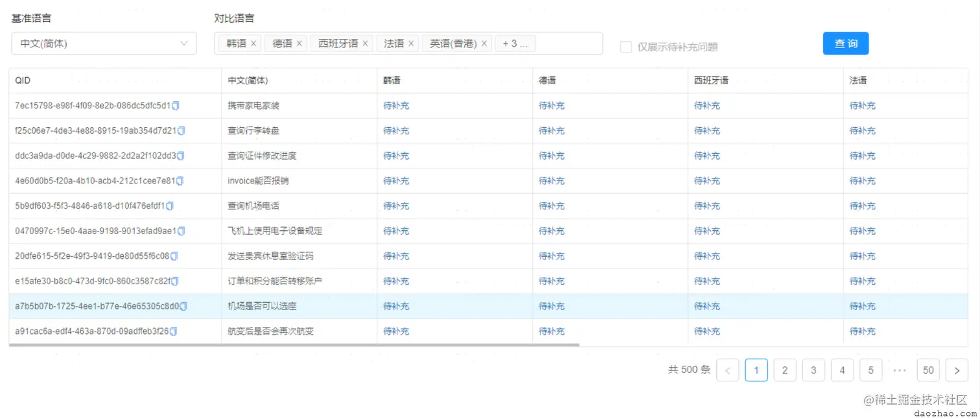
Task: Copy QID starting e15afe30 via its copy icon
Action: [174, 281]
